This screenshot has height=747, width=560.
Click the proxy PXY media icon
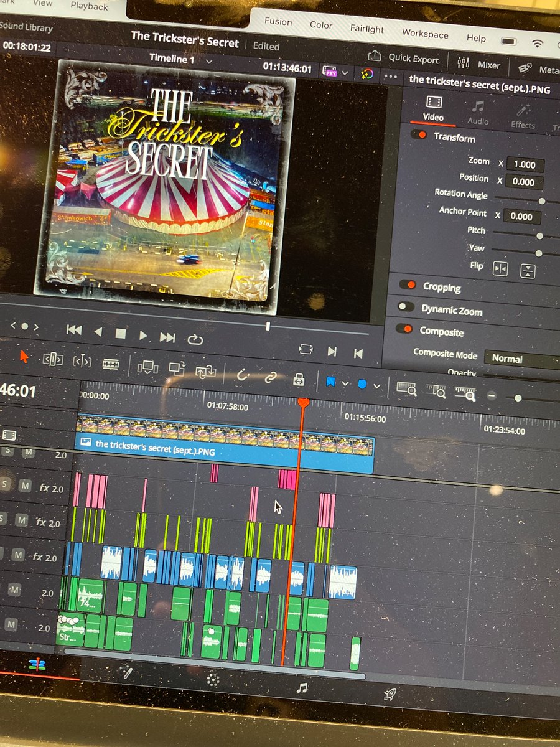329,72
